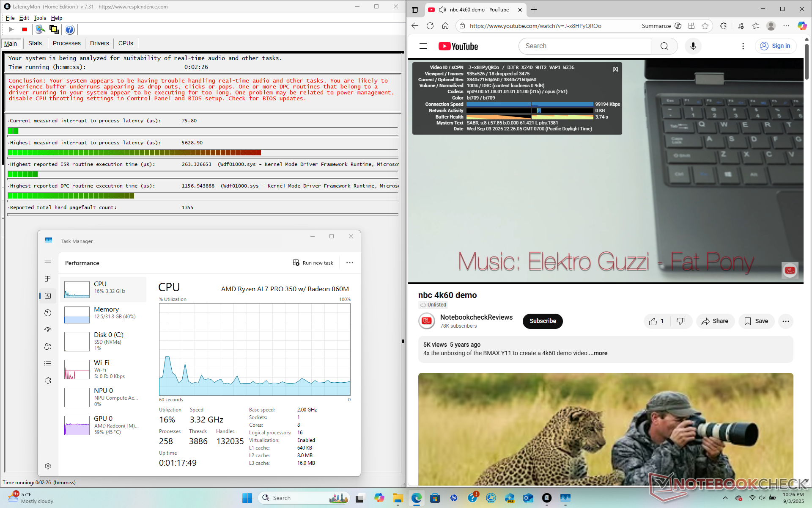812x508 pixels.
Task: Click the Task Manager settings gear
Action: point(48,466)
